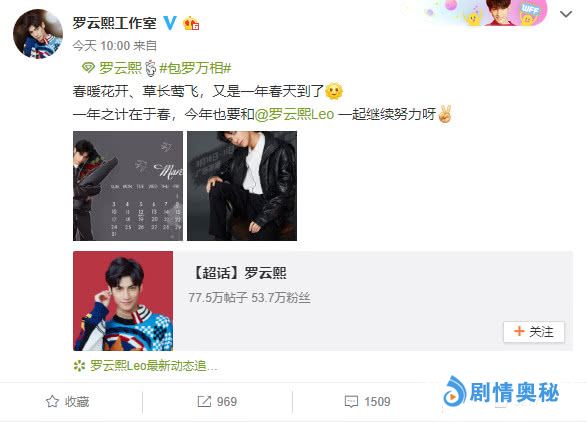The image size is (587, 422).
Task: Open the 罗云熙 super topic link
Action: coord(120,68)
